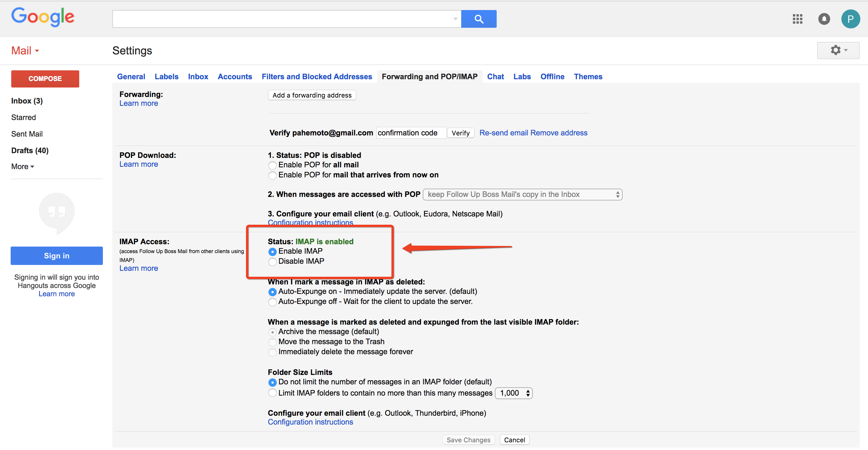Image resolution: width=868 pixels, height=450 pixels.
Task: Open the settings gear menu
Action: coord(838,50)
